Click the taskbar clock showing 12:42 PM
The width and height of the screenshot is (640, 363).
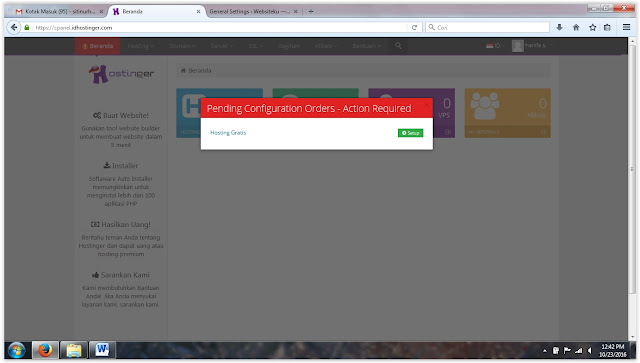point(613,350)
